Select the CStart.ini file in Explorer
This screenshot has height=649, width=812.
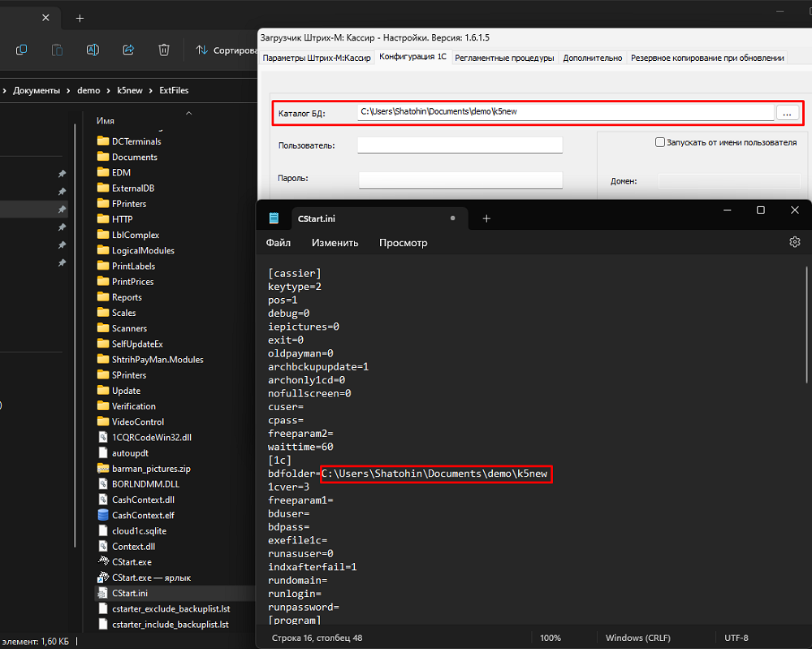tap(123, 592)
